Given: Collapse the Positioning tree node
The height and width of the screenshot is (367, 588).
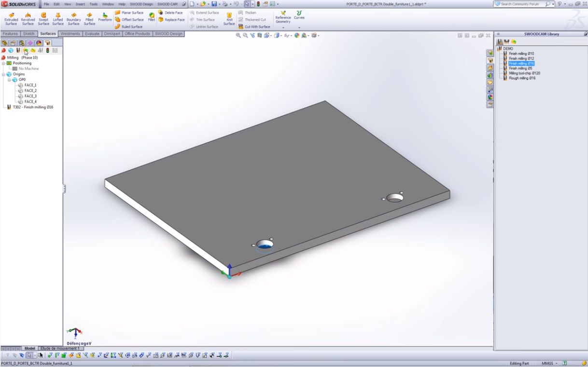Looking at the screenshot, I should [x=3, y=63].
